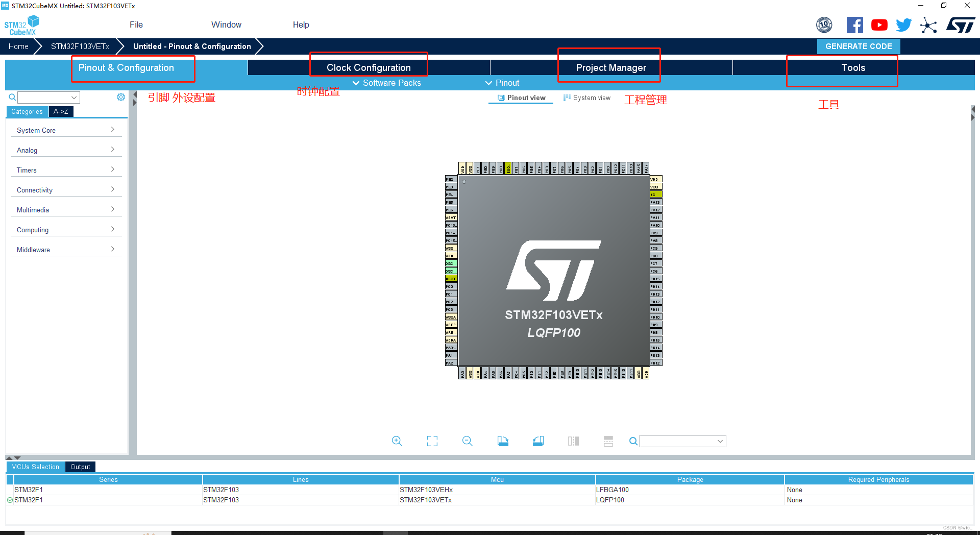The height and width of the screenshot is (535, 980).
Task: Open STM32CubeMX YouTube channel
Action: coord(879,25)
